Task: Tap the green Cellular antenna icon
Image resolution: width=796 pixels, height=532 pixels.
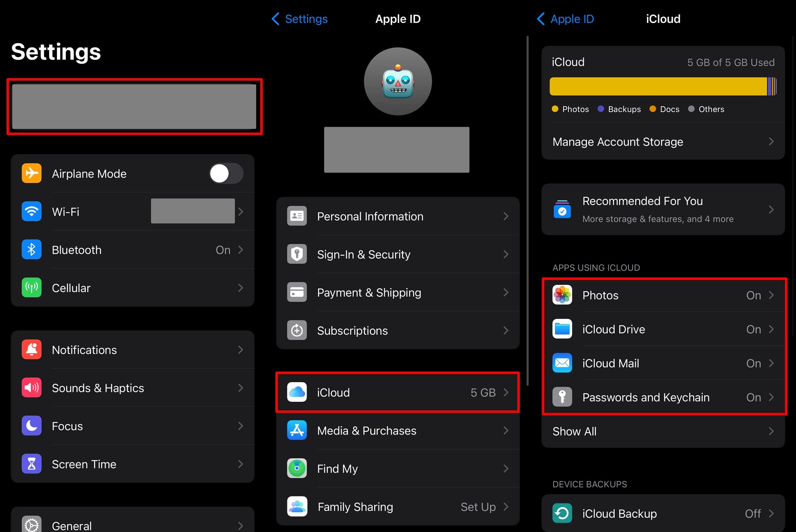Action: [32, 288]
